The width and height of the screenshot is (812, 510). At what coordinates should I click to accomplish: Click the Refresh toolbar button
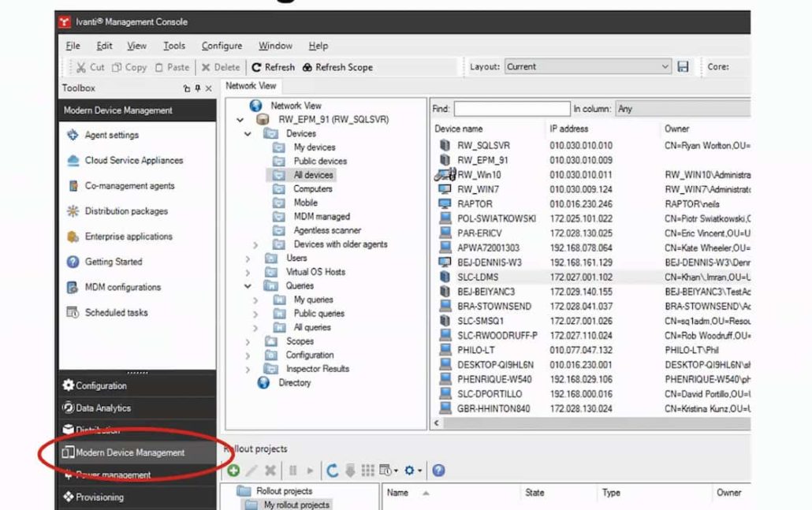(273, 67)
